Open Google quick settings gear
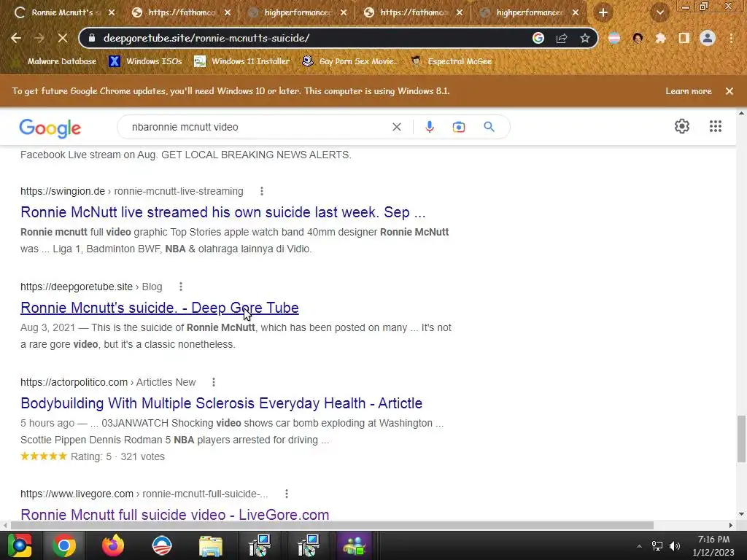The image size is (747, 560). tap(682, 126)
